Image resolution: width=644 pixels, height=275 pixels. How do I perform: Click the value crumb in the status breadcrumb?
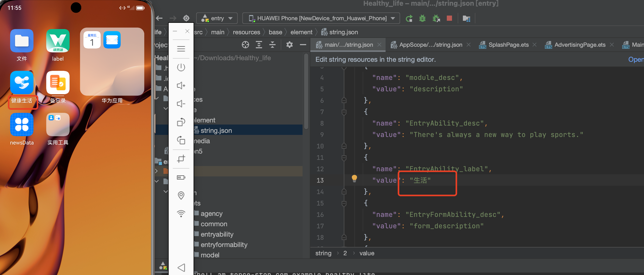tap(367, 253)
